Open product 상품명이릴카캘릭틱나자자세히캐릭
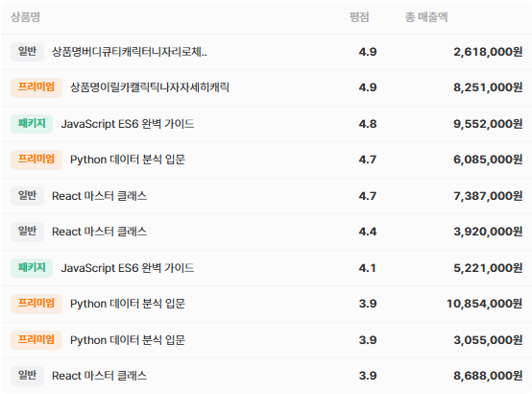Screen dimensions: 532x394 (150, 87)
